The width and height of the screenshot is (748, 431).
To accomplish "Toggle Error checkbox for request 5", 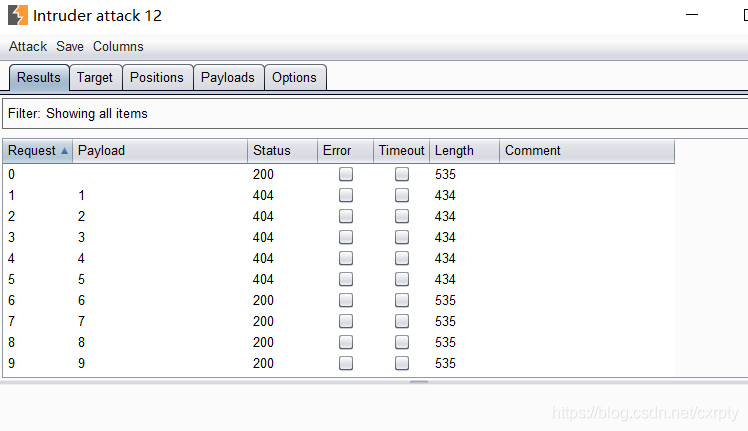I will pos(346,279).
